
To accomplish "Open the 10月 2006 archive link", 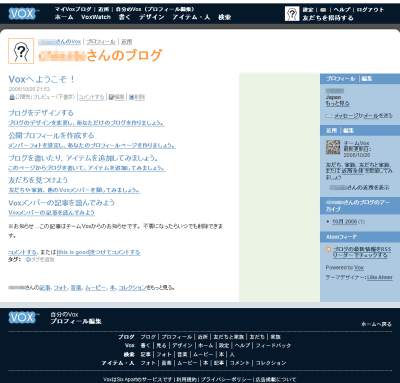I will tap(345, 222).
